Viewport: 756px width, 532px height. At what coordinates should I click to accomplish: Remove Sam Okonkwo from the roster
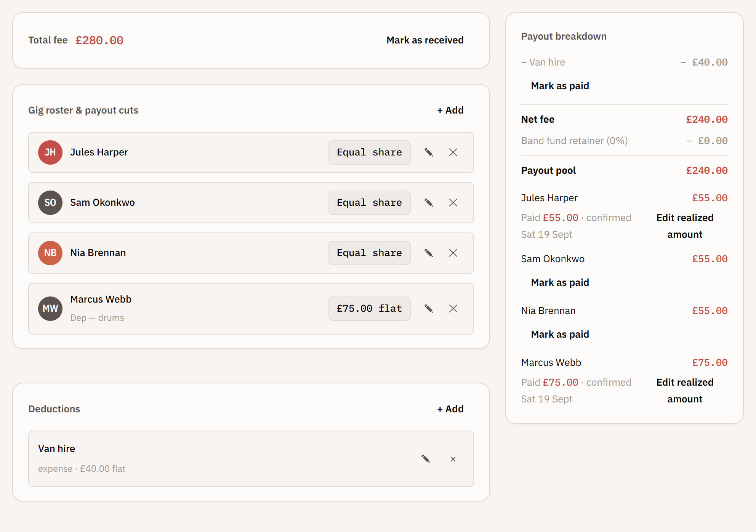point(453,203)
